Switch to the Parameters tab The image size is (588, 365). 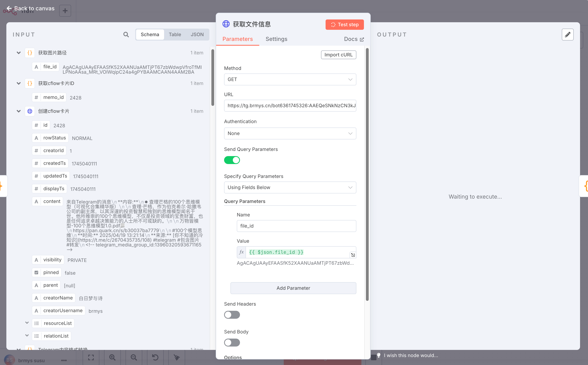tap(237, 39)
